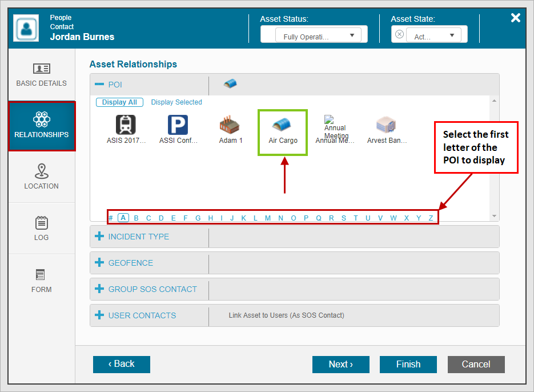
Task: Open the Basic Details tab
Action: (x=41, y=74)
